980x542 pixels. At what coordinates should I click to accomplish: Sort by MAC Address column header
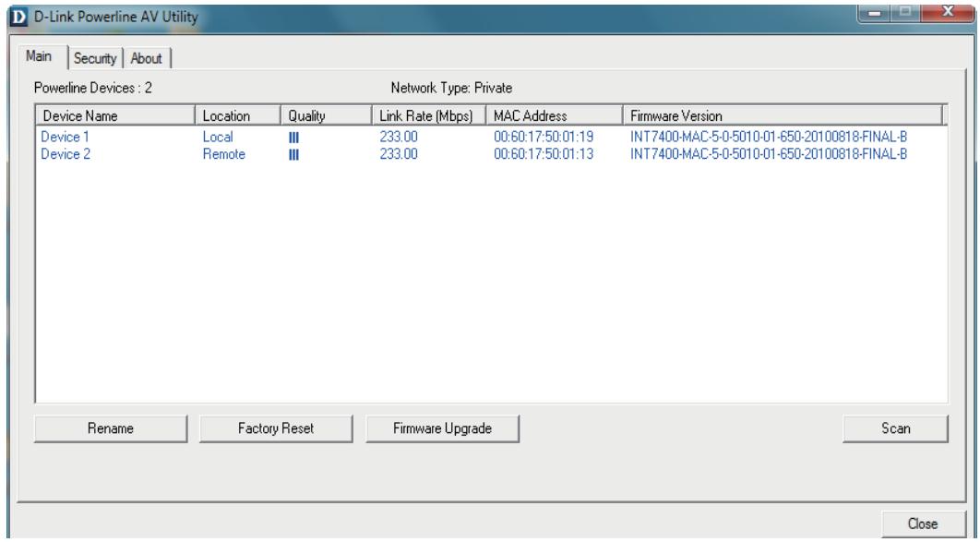(555, 115)
